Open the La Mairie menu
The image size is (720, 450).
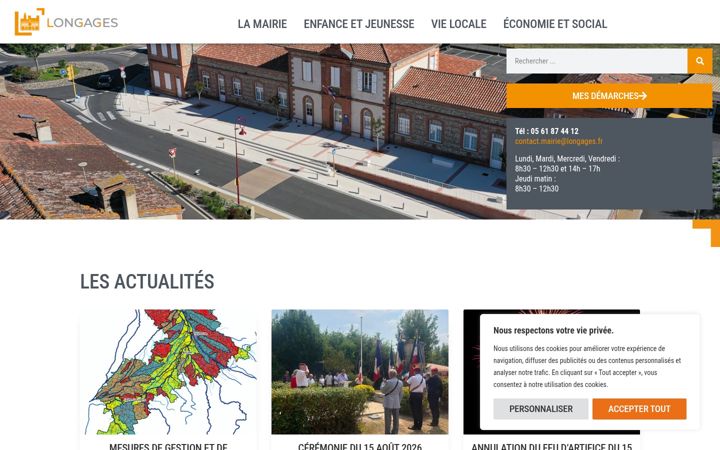[x=262, y=24]
